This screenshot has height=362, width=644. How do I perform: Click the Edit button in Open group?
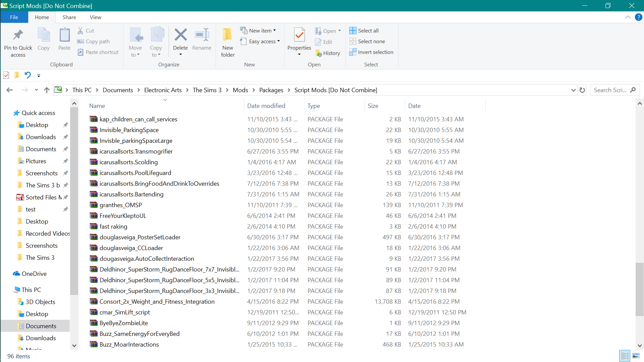(324, 42)
